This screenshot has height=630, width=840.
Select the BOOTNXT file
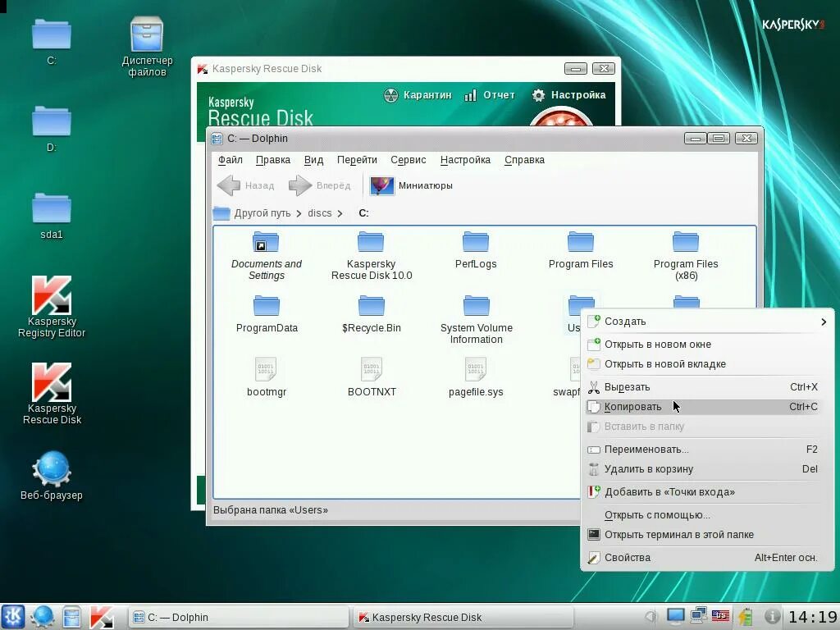click(372, 377)
